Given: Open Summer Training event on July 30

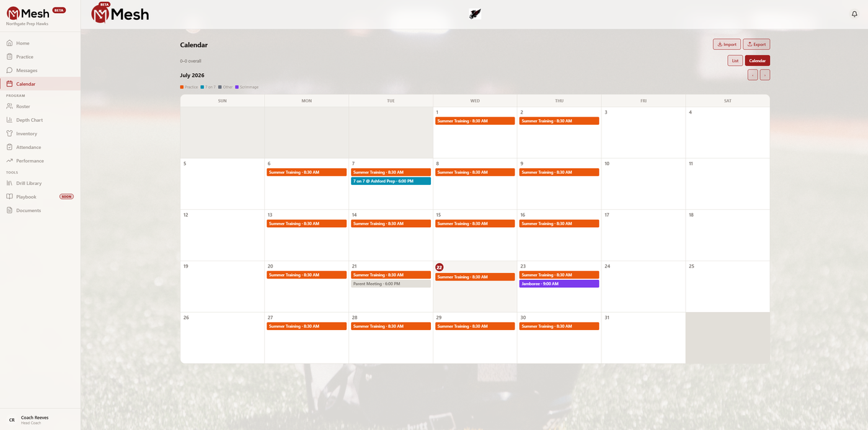Looking at the screenshot, I should (559, 326).
